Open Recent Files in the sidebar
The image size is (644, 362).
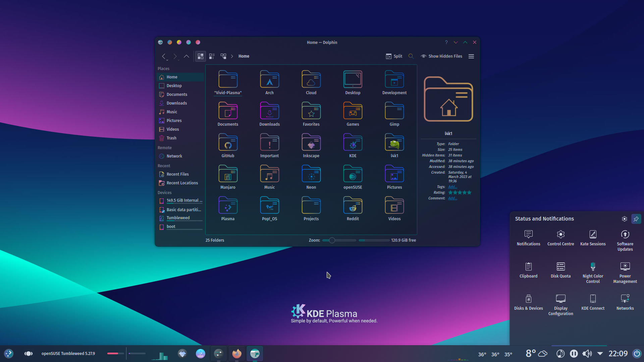click(x=180, y=174)
